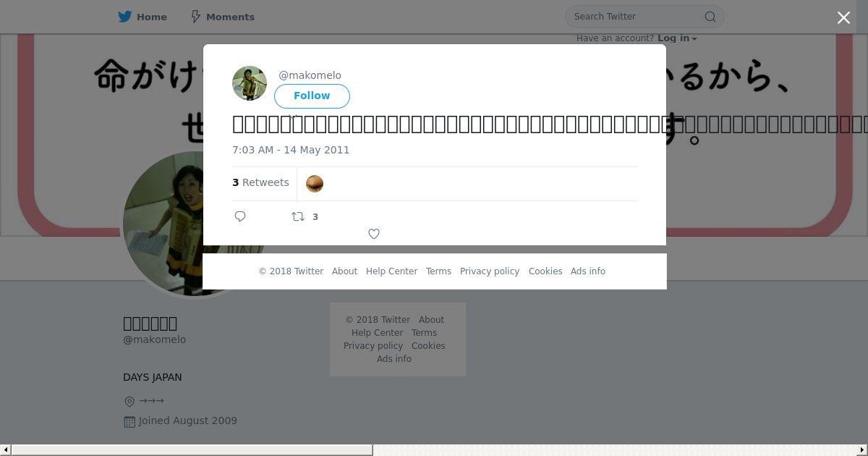Open the Privacy policy link in the dialog footer
The height and width of the screenshot is (456, 868).
coord(490,271)
